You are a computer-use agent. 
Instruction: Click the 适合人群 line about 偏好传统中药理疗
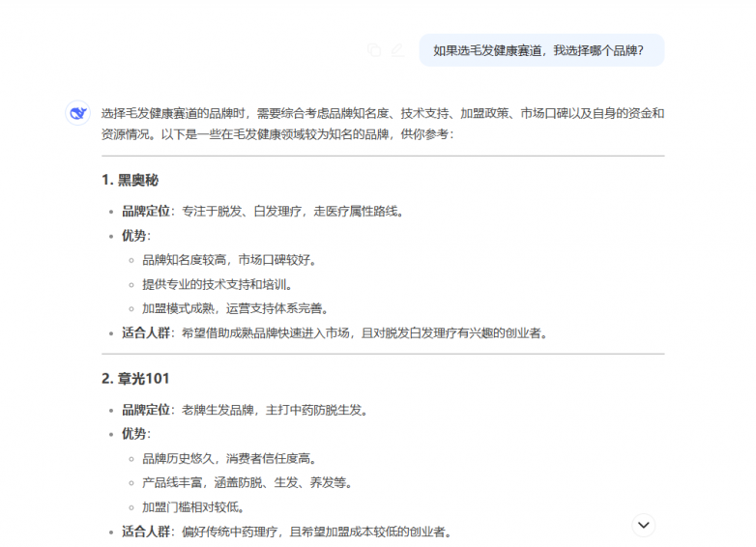(x=287, y=532)
